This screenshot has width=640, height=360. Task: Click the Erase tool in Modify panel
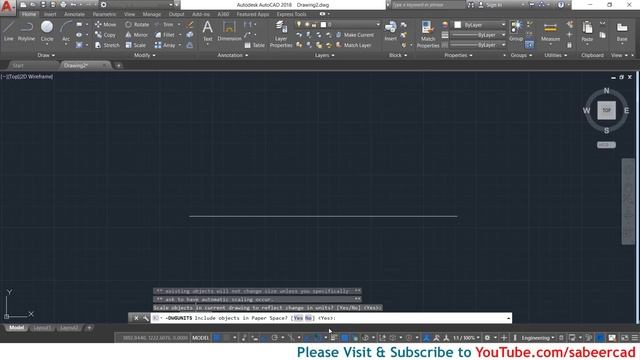pyautogui.click(x=190, y=24)
